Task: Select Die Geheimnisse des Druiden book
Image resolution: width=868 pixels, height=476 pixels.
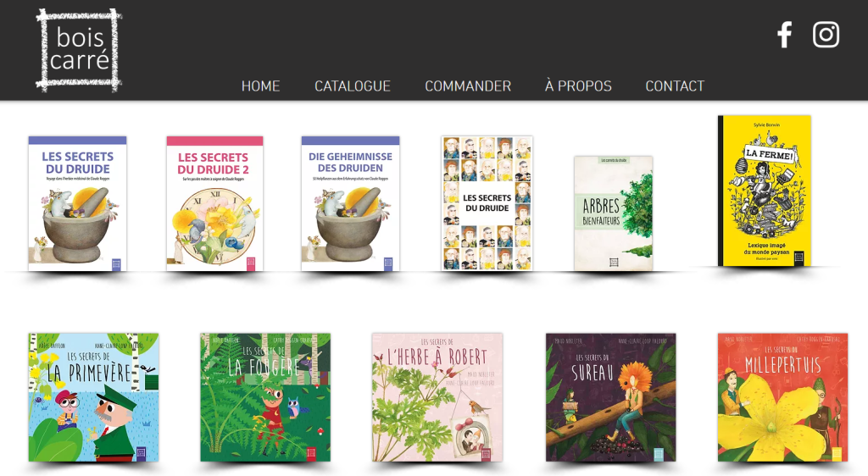Action: click(350, 203)
